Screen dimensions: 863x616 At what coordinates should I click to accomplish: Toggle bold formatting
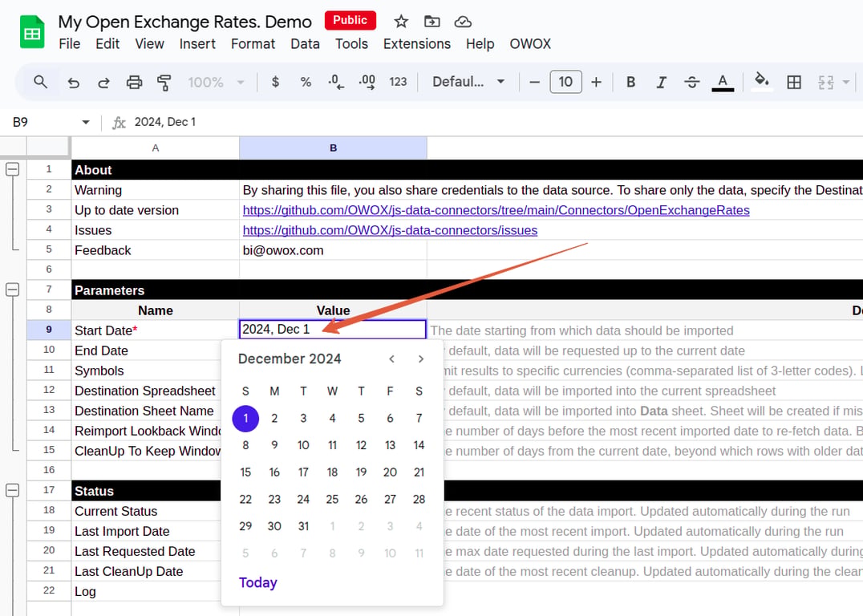point(630,82)
